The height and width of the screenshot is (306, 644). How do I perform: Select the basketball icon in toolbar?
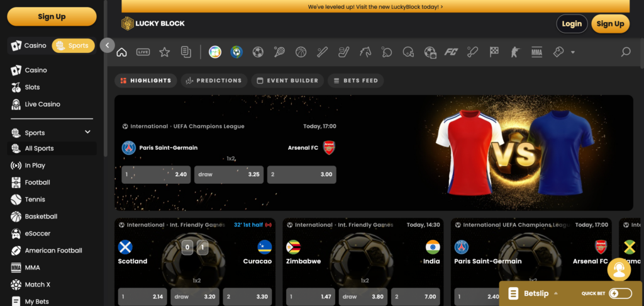(x=301, y=52)
